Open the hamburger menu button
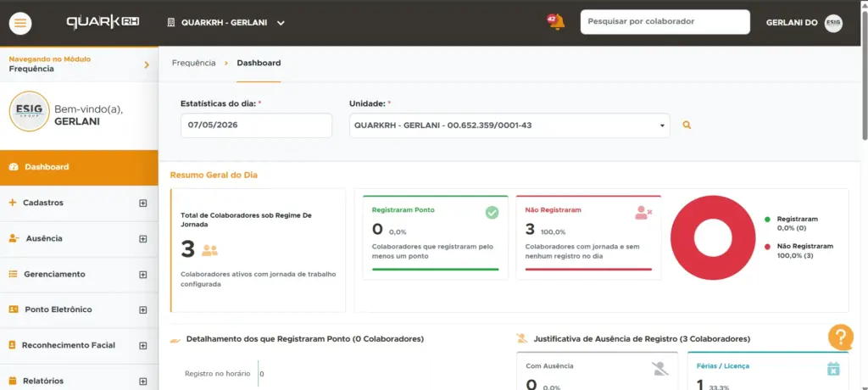The height and width of the screenshot is (390, 868). [x=20, y=23]
